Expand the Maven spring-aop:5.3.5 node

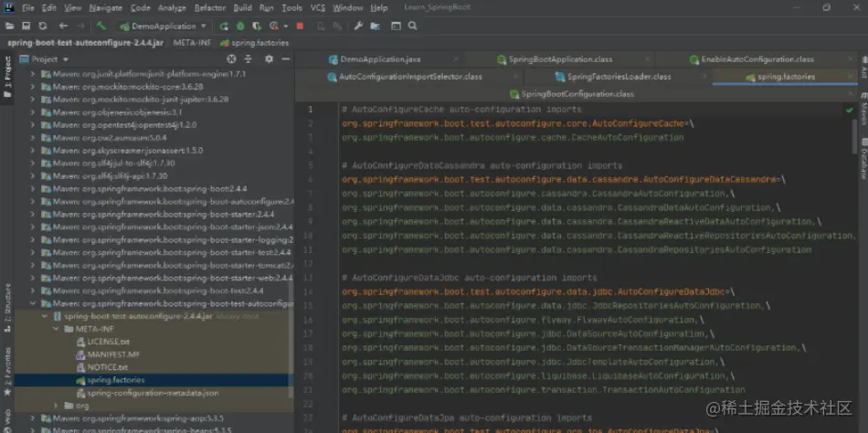(x=33, y=418)
